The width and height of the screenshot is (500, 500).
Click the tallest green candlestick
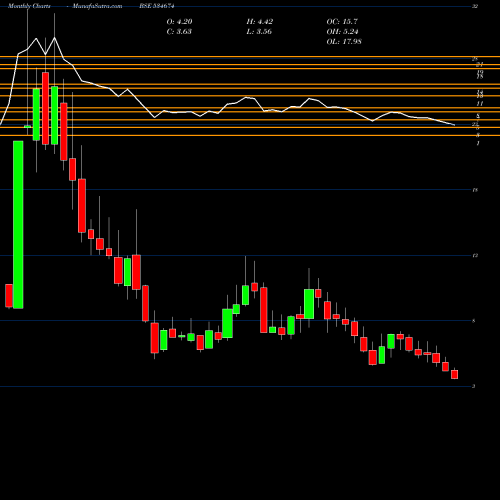coord(18,225)
